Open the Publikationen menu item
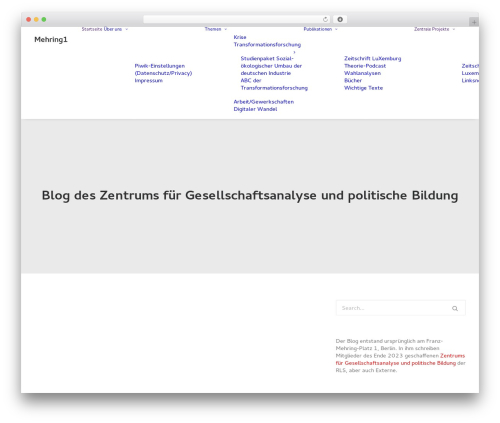Viewport: 500px width, 423px height. pos(318,29)
